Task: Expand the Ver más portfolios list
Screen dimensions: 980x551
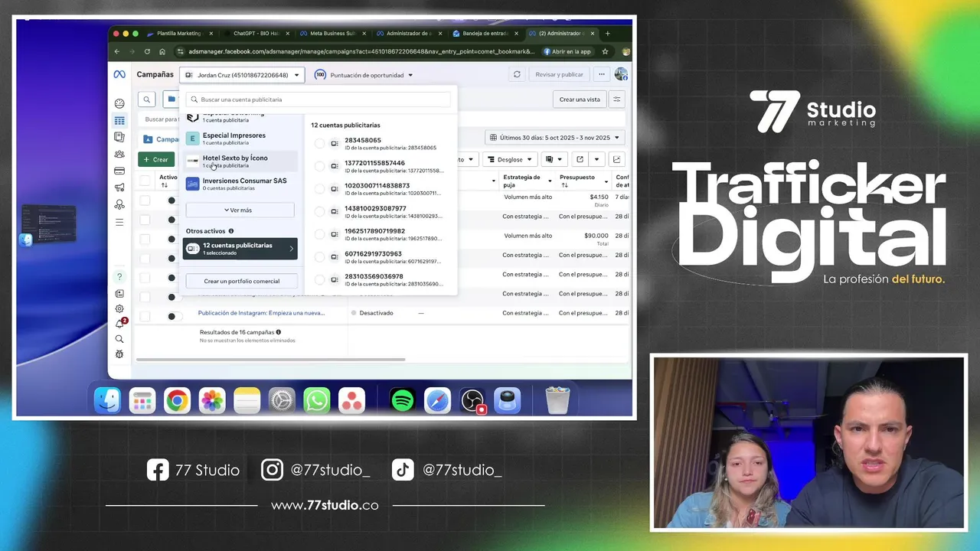Action: click(240, 210)
